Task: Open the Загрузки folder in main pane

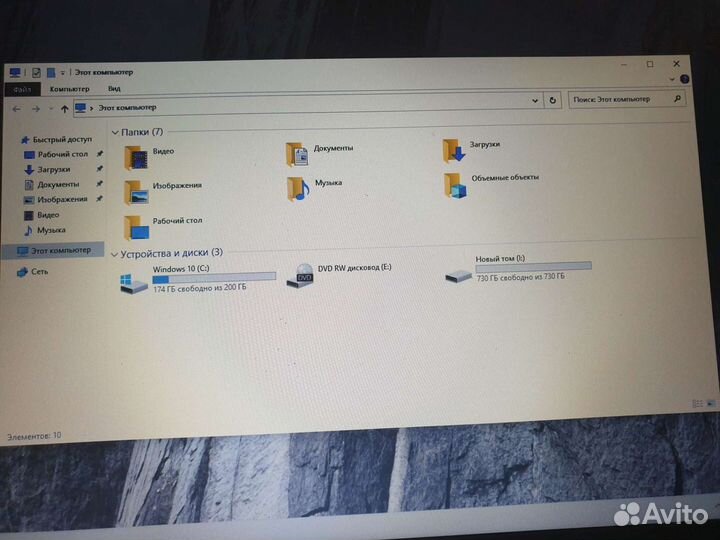Action: click(x=453, y=149)
